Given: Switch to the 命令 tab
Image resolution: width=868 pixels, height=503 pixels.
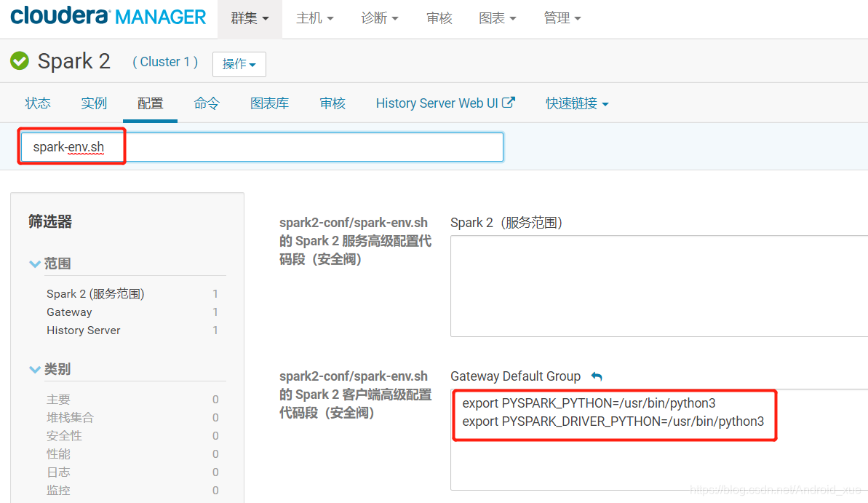Looking at the screenshot, I should pyautogui.click(x=207, y=103).
